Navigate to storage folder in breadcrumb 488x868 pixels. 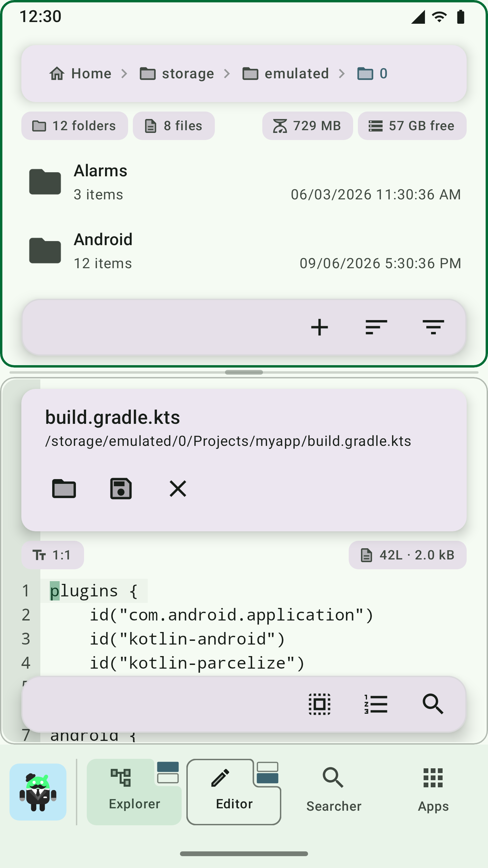tap(177, 74)
